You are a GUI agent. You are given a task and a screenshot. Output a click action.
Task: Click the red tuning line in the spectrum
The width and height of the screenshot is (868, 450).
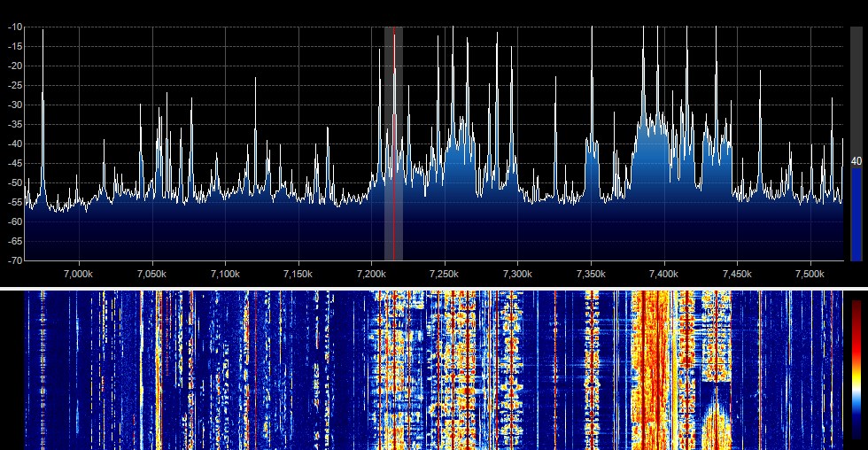394,144
